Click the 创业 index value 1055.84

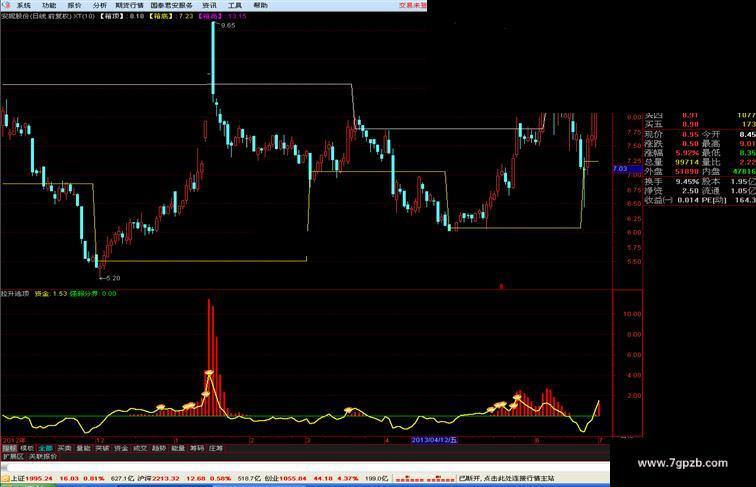[x=293, y=478]
